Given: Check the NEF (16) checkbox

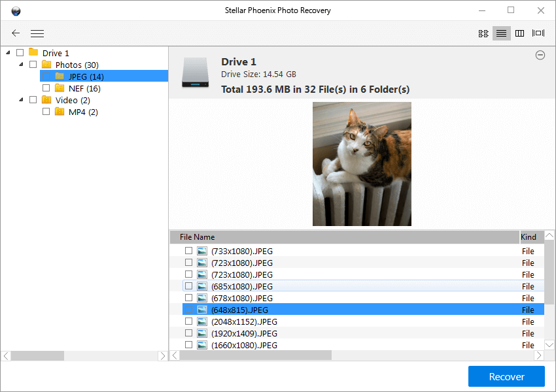Looking at the screenshot, I should (x=46, y=88).
